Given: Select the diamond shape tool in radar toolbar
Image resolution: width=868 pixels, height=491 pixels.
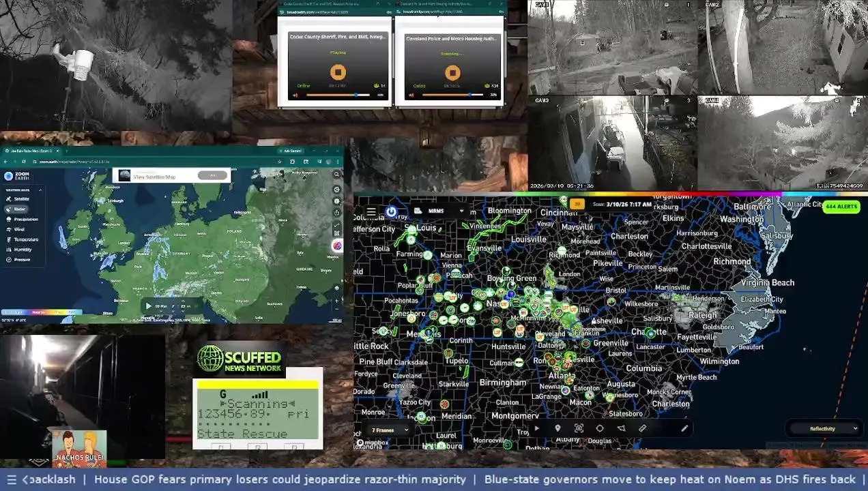Looking at the screenshot, I should pos(600,428).
